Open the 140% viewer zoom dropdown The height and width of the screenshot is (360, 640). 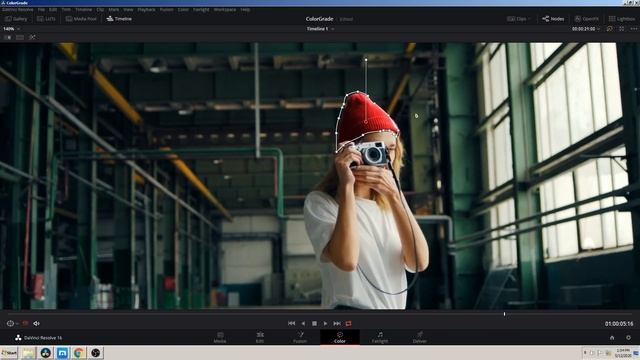[11, 29]
